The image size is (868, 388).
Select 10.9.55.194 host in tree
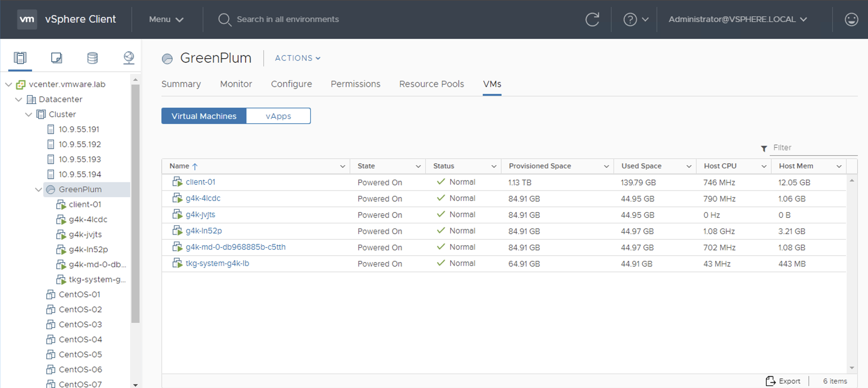click(x=80, y=174)
